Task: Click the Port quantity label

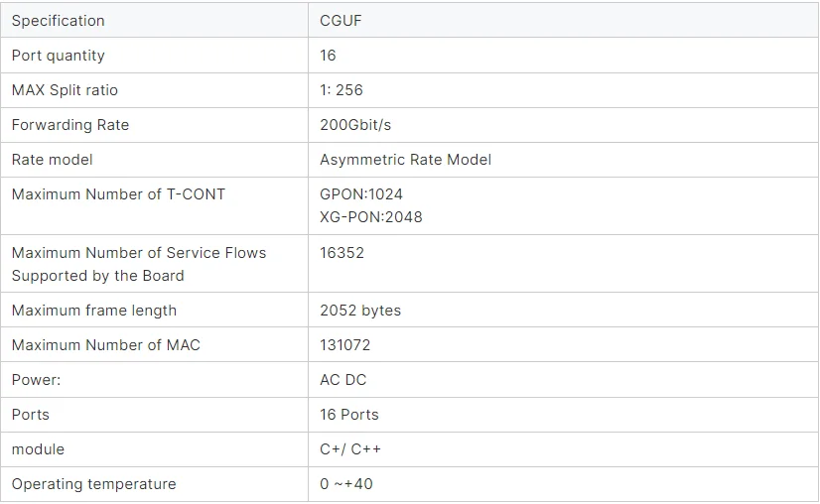Action: click(x=58, y=56)
